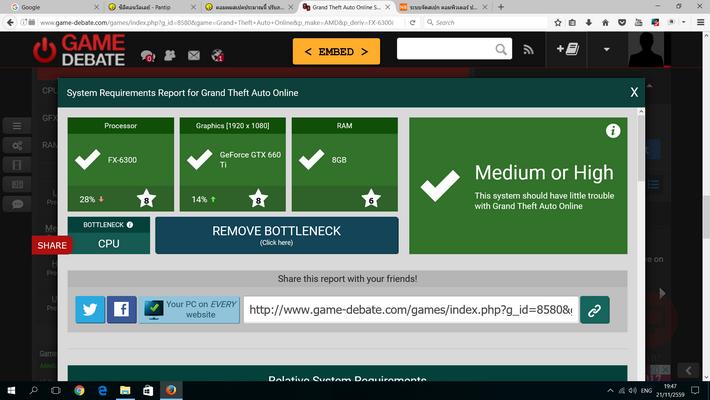Image resolution: width=710 pixels, height=400 pixels.
Task: Open the mail envelope icon in header
Action: coord(194,55)
